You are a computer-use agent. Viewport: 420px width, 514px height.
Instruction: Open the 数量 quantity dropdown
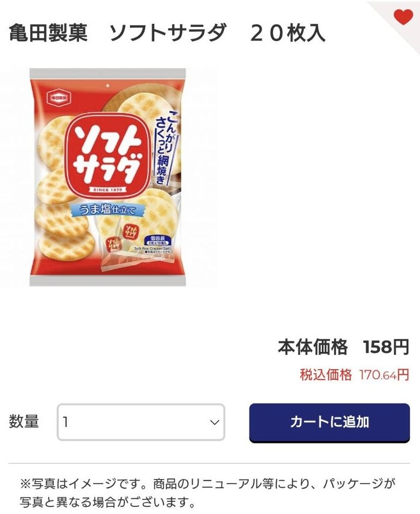click(141, 422)
